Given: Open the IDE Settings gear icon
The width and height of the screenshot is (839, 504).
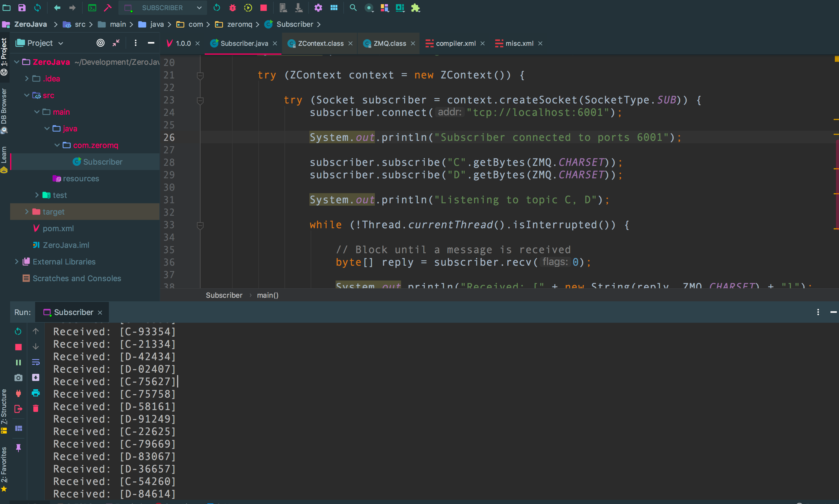Looking at the screenshot, I should [x=319, y=7].
